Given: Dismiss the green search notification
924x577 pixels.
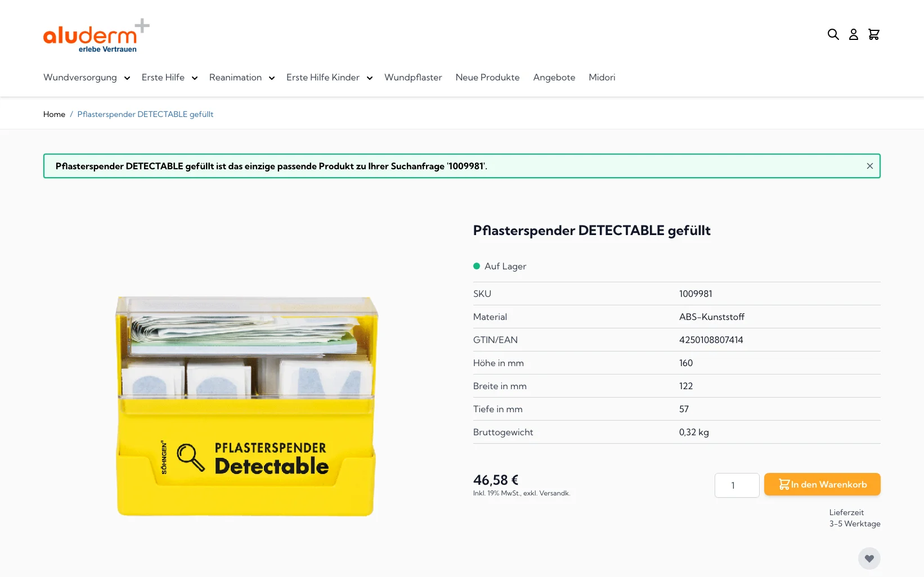Looking at the screenshot, I should [x=870, y=166].
